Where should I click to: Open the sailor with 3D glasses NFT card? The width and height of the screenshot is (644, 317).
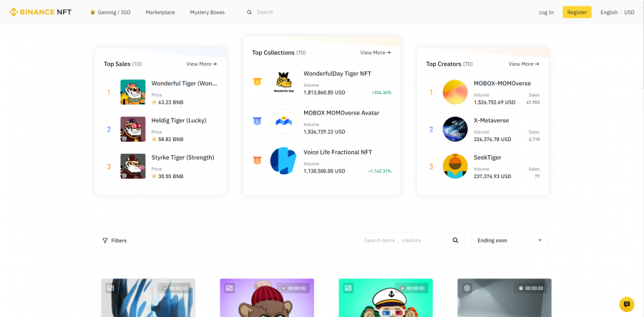pyautogui.click(x=386, y=298)
